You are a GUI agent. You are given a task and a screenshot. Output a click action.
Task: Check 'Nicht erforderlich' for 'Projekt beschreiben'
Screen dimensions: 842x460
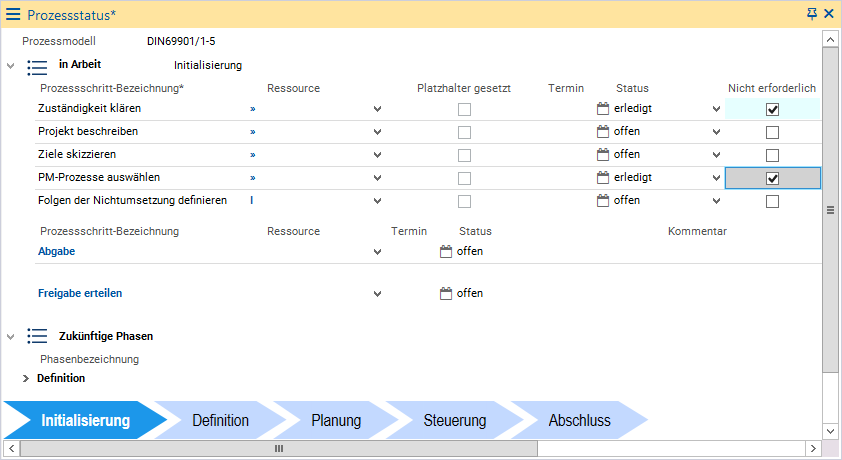[772, 133]
